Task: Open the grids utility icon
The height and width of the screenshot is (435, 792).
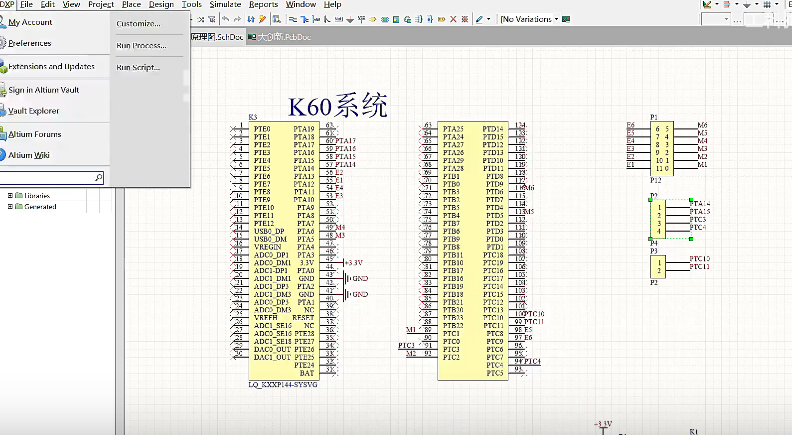Action: click(767, 5)
